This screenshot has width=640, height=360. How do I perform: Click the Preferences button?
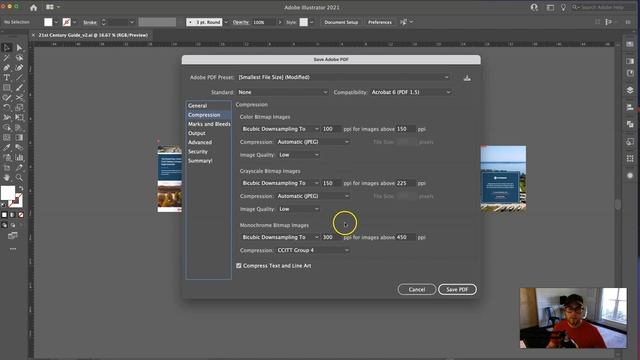pyautogui.click(x=380, y=22)
